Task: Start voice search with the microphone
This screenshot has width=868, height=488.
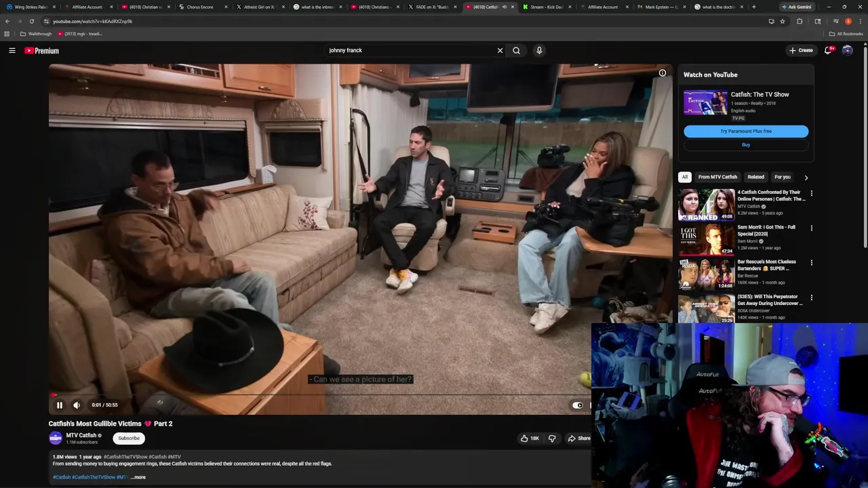Action: click(539, 50)
